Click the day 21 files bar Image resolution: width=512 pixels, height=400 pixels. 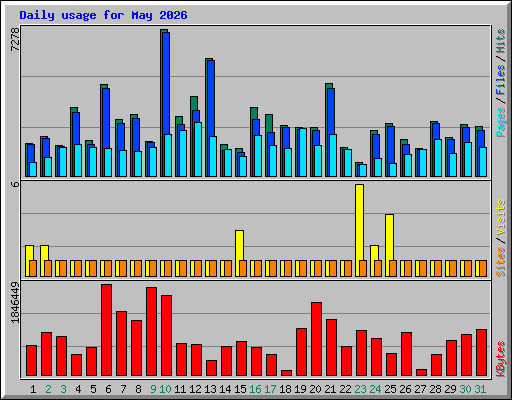coord(331,112)
